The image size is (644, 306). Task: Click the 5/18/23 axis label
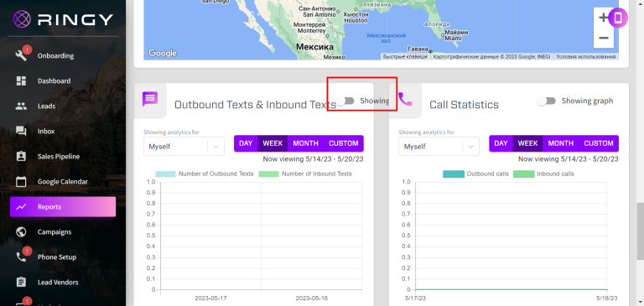[607, 298]
